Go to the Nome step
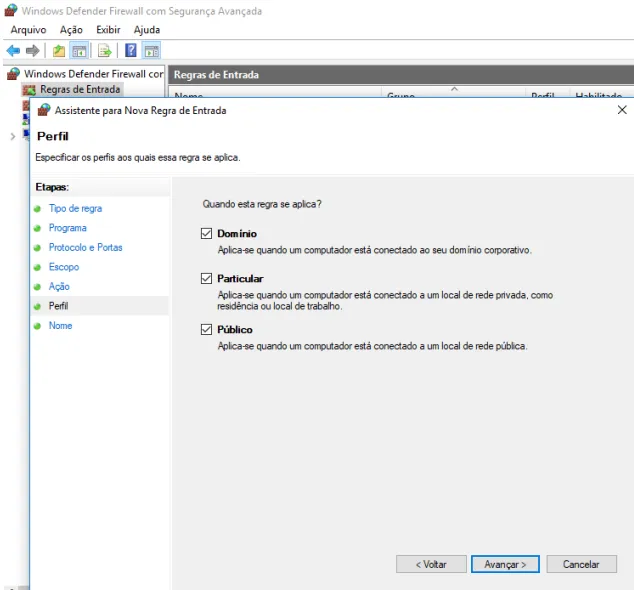 (60, 326)
